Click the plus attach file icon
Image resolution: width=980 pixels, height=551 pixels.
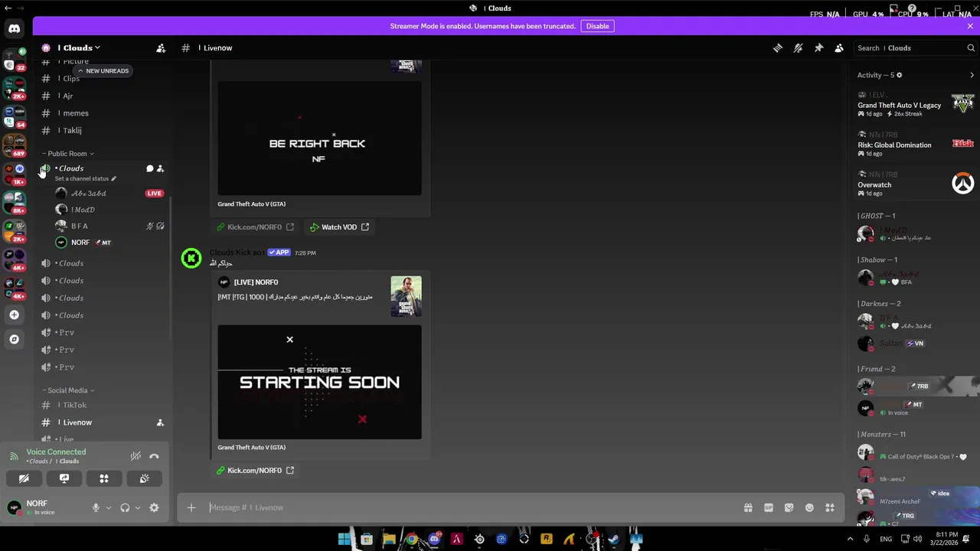tap(191, 507)
